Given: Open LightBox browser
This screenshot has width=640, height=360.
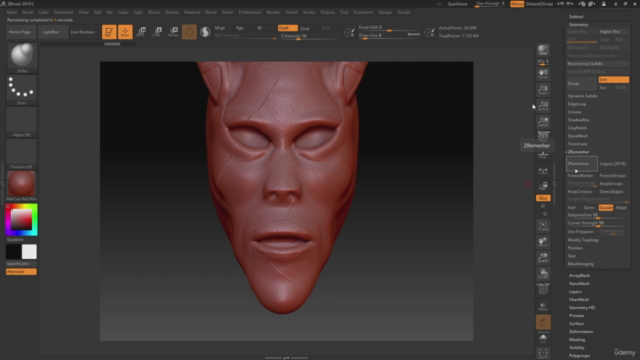Looking at the screenshot, I should tap(51, 32).
